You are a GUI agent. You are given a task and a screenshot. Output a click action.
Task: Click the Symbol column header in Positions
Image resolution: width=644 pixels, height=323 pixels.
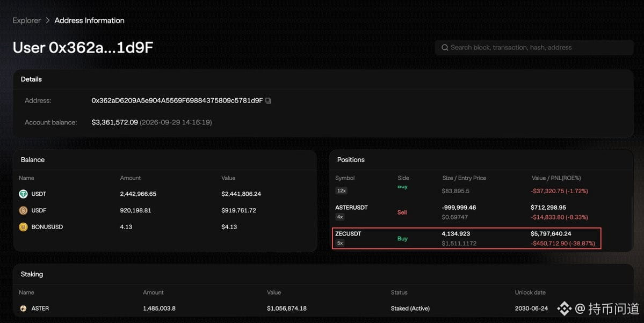(345, 178)
